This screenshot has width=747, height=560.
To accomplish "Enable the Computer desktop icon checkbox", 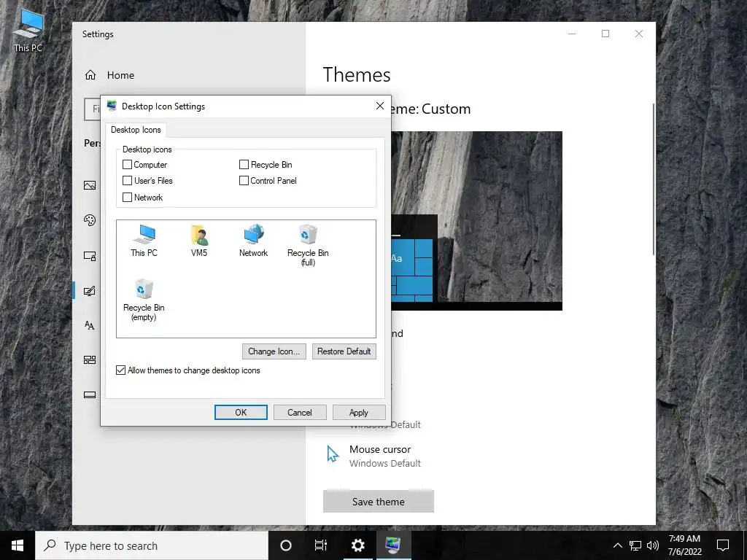I will tap(127, 164).
